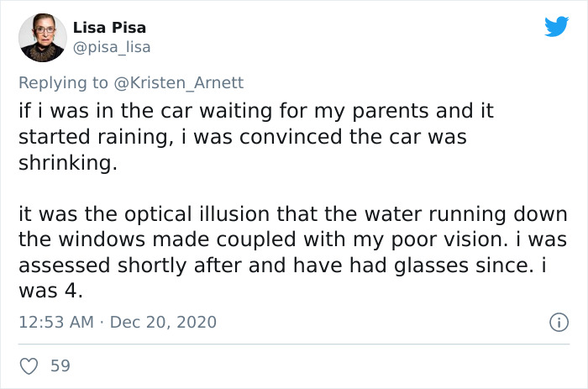Open Lisa Pisa's profile picture
The image size is (588, 389).
point(42,38)
